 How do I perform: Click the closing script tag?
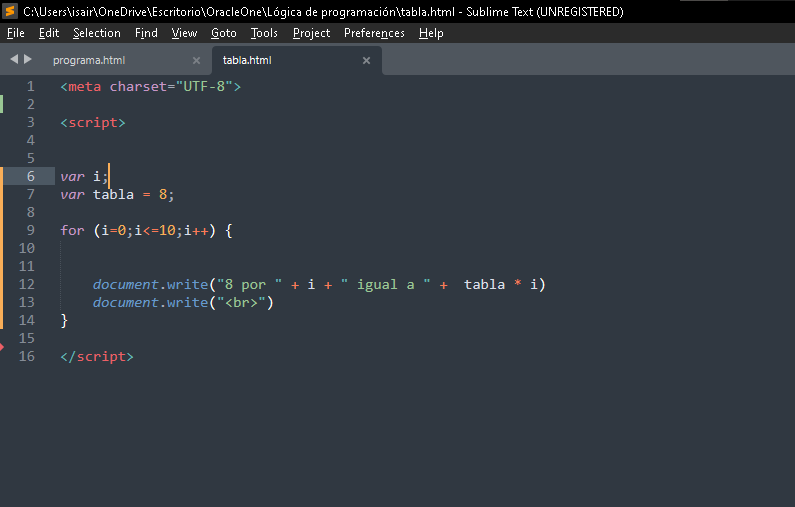coord(97,356)
